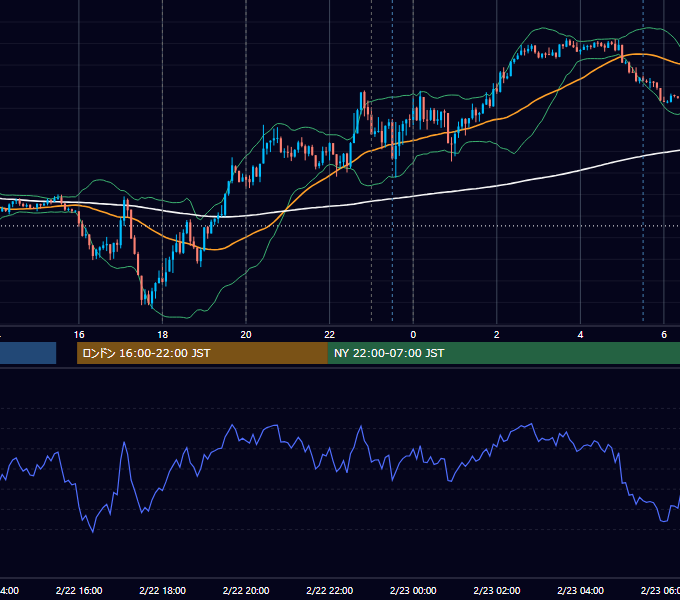Viewport: 680px width, 600px height.
Task: Select the "2/23 04:00" label on bottom axis
Action: pos(580,591)
